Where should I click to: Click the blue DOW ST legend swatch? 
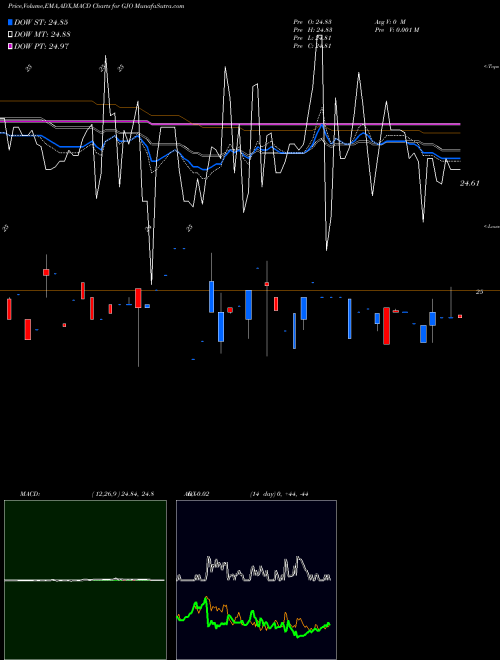pos(10,22)
